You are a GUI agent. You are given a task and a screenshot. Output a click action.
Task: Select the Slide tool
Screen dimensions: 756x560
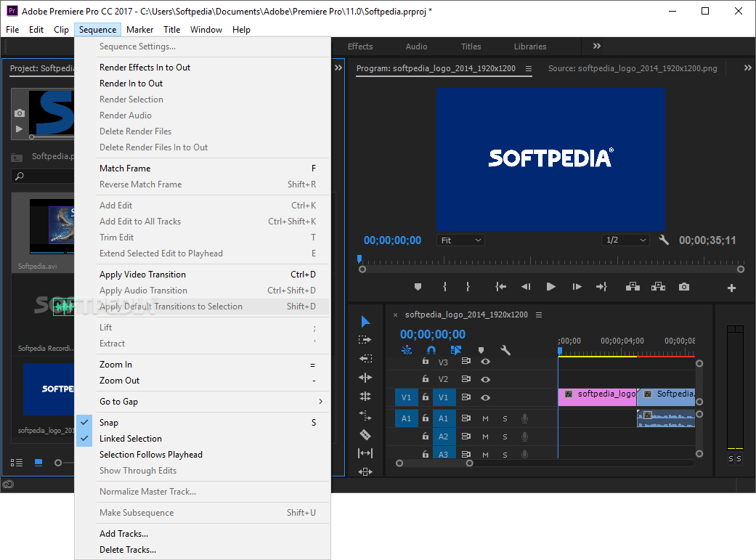(x=365, y=471)
